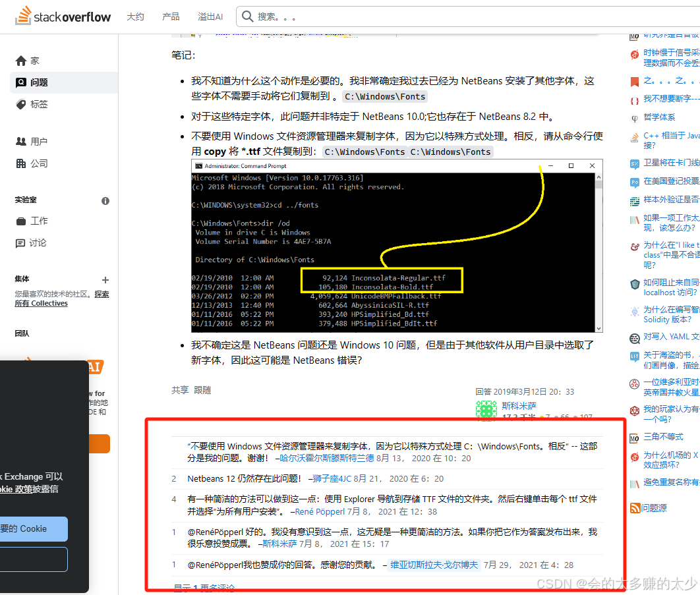
Task: Click the outlined cookie settings button
Action: click(32, 559)
